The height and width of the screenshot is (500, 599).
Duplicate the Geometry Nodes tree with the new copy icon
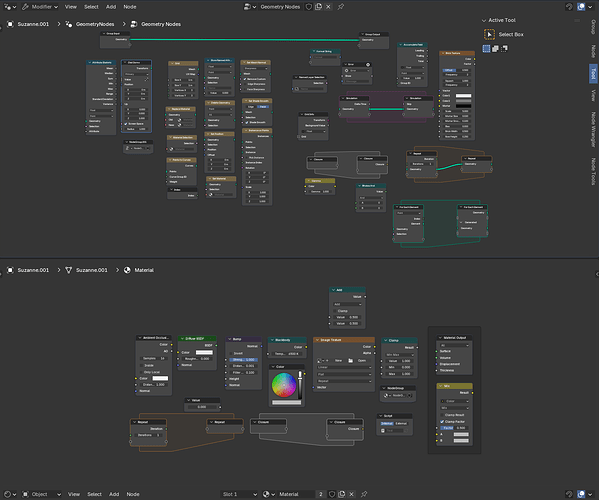coord(319,7)
